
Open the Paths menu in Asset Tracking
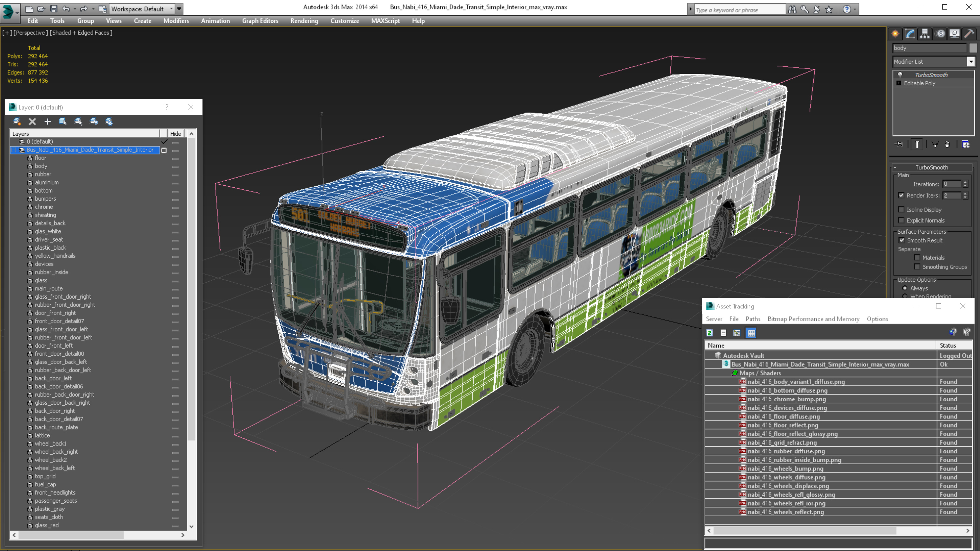point(753,319)
